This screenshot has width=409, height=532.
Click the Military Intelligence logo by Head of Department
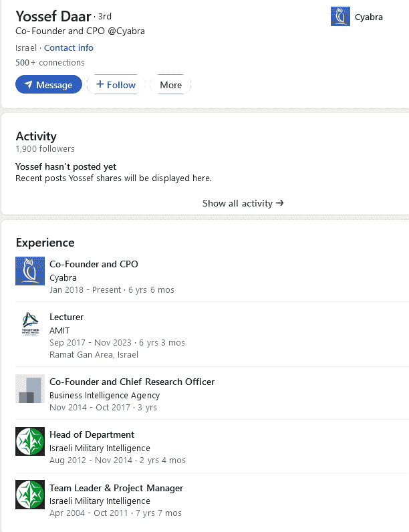[x=30, y=441]
